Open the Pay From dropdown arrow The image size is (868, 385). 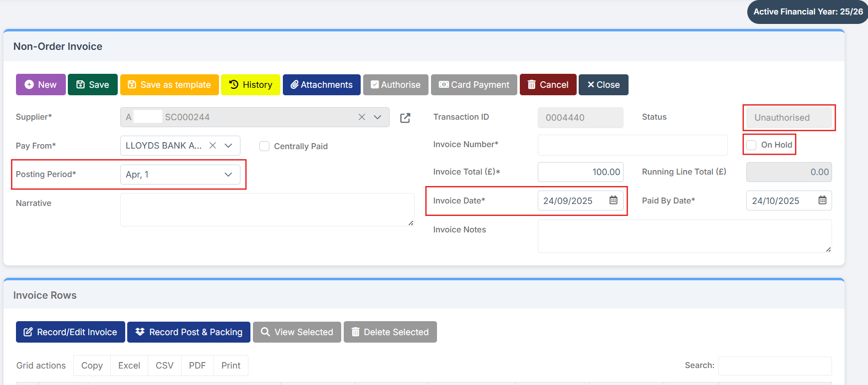[228, 146]
